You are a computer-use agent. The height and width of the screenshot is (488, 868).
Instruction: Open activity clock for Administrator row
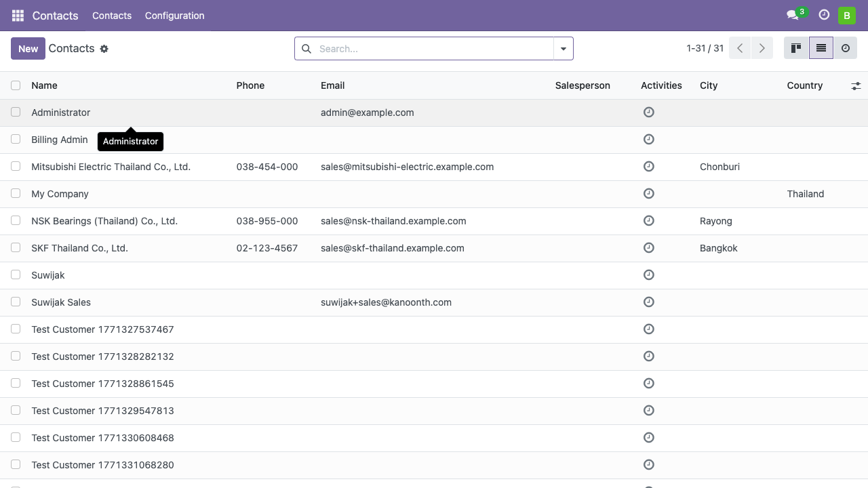pyautogui.click(x=648, y=113)
